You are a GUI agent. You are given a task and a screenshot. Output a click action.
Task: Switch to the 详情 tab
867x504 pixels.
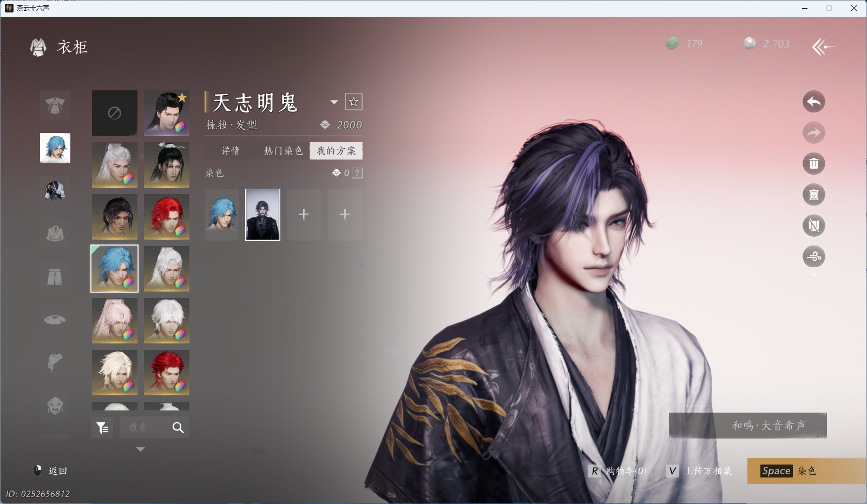coord(231,151)
